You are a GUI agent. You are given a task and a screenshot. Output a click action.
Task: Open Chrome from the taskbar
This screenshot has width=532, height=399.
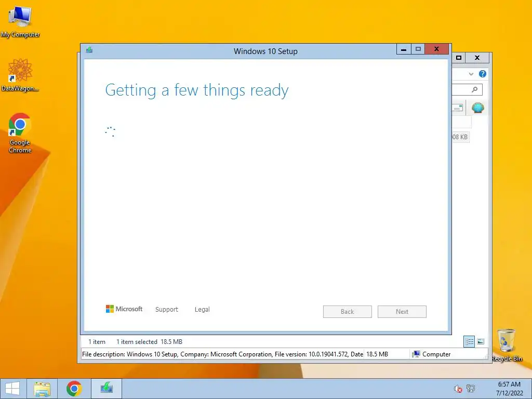click(74, 389)
